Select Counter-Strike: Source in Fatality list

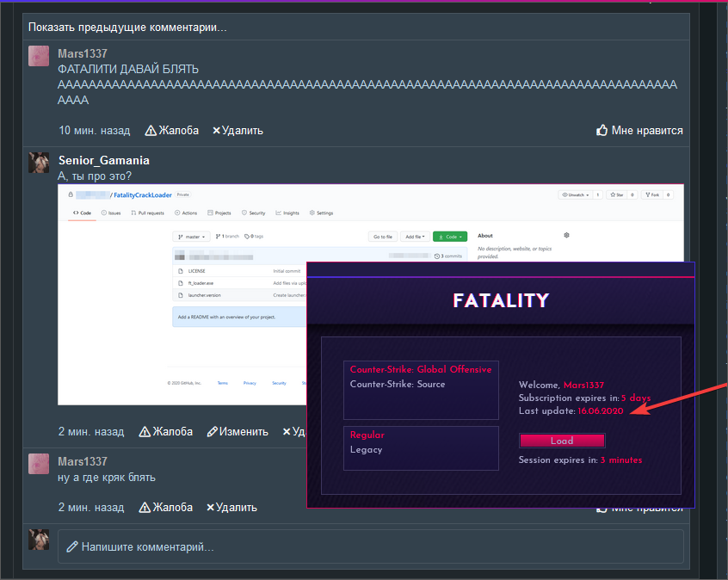(x=398, y=384)
